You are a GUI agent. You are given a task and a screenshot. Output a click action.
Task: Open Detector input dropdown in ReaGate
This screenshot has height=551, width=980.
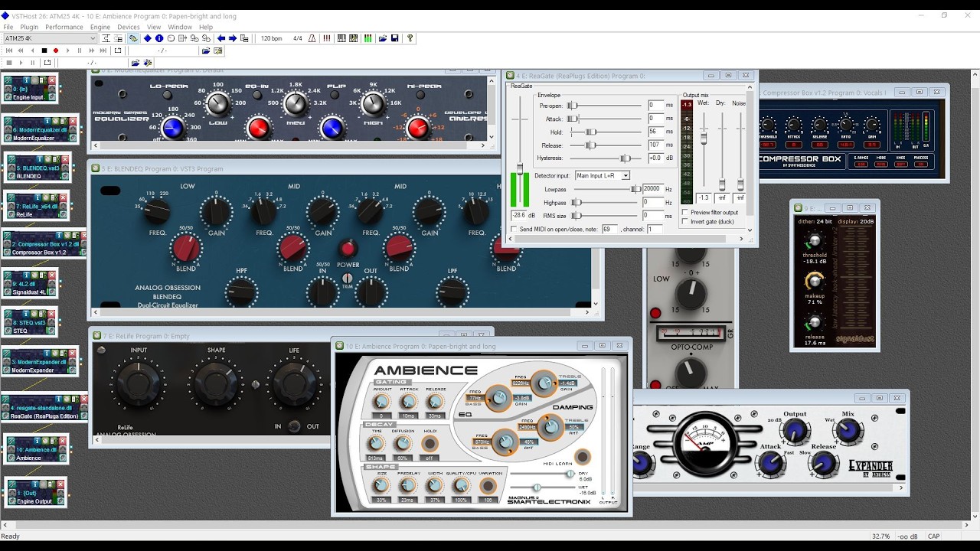[x=603, y=175]
